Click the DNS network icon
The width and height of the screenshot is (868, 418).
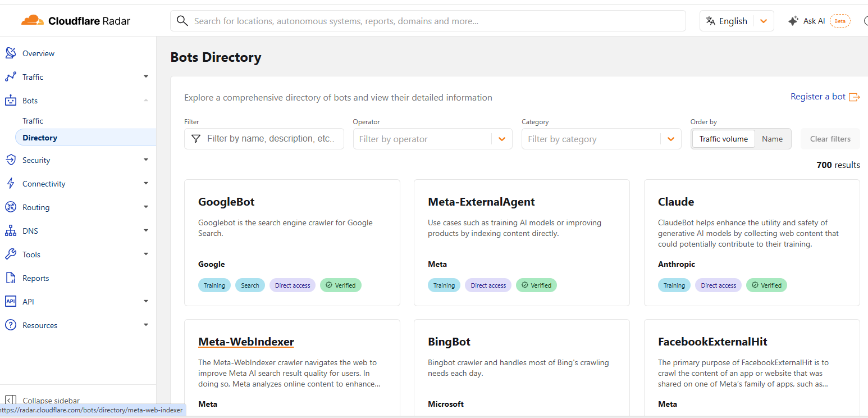click(11, 231)
